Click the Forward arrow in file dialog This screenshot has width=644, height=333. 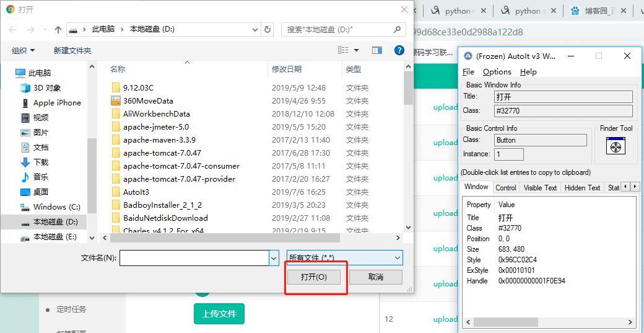(x=31, y=30)
